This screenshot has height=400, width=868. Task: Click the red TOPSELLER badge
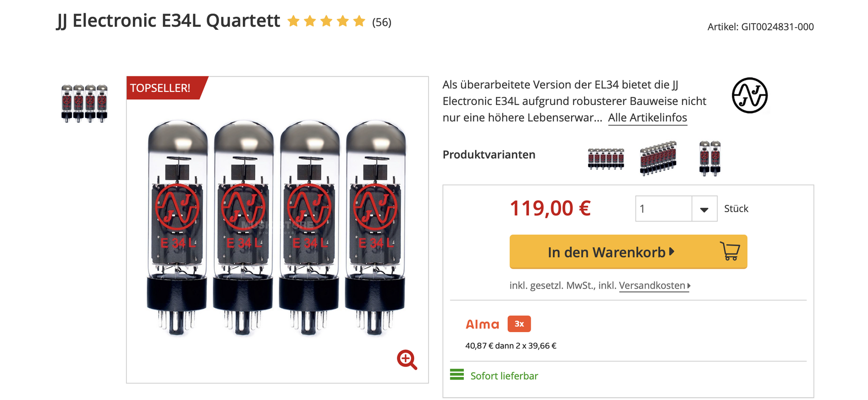pos(163,88)
